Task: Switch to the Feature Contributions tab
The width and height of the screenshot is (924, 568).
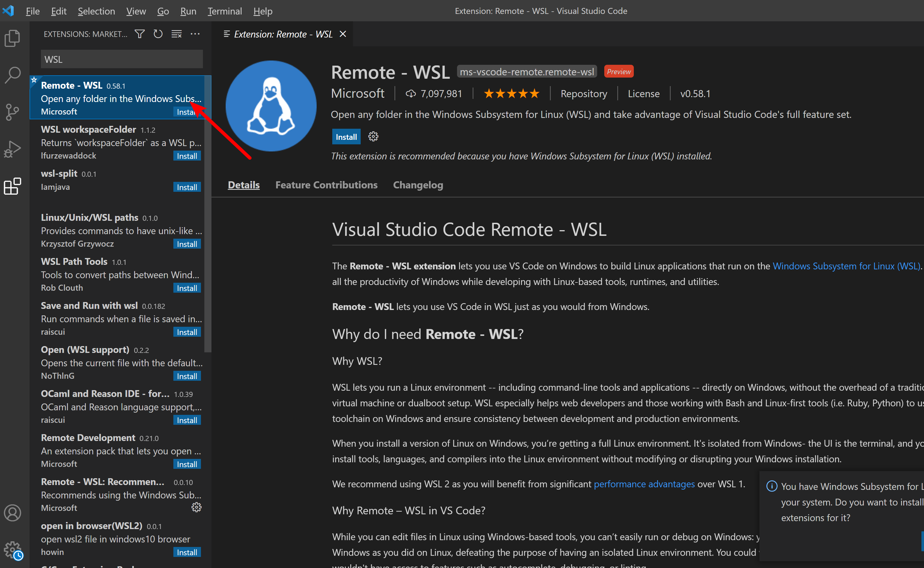Action: [x=326, y=184]
